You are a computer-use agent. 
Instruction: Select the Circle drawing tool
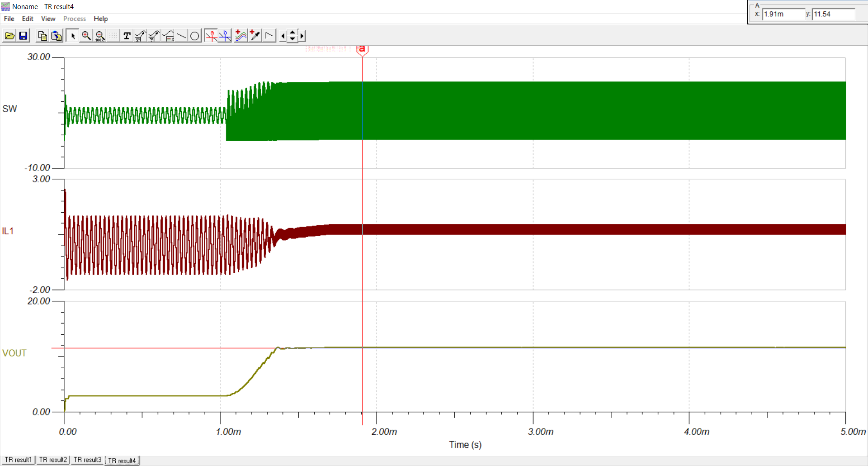click(195, 36)
